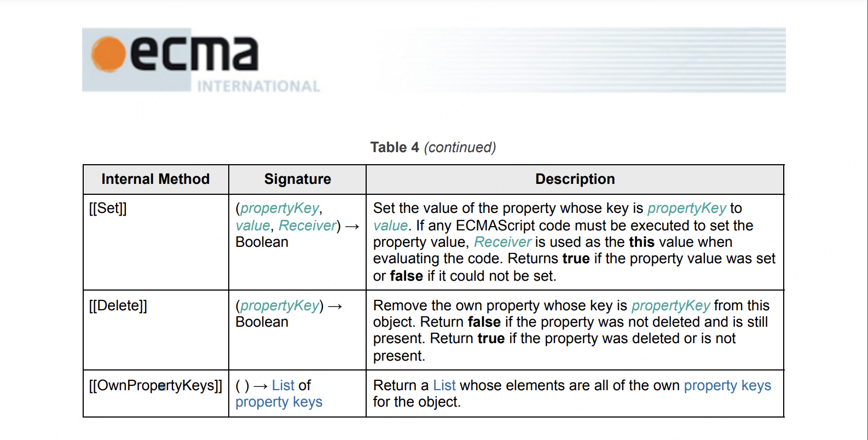Follow propertyKey link in [[Delete]] description
Screen dimensions: 868x440
point(671,305)
